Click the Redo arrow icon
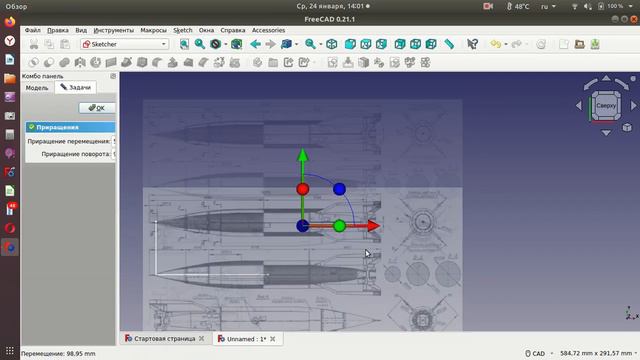640x360 pixels. (516, 44)
